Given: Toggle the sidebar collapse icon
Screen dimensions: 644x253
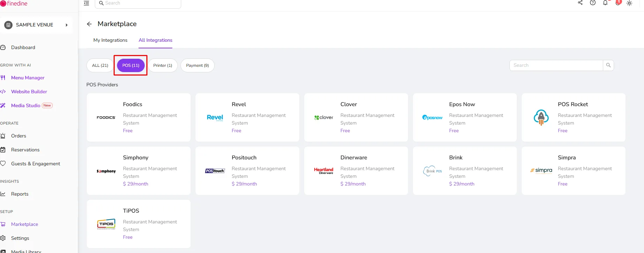Looking at the screenshot, I should click(86, 3).
